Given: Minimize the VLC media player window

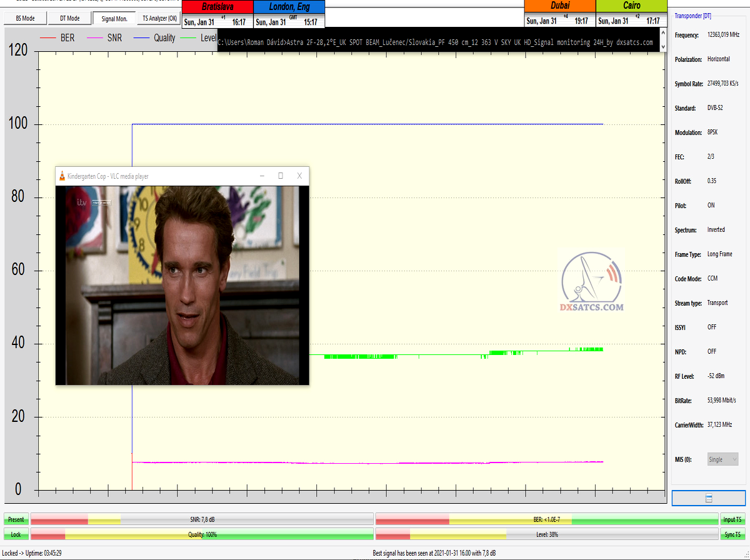Looking at the screenshot, I should click(x=262, y=176).
